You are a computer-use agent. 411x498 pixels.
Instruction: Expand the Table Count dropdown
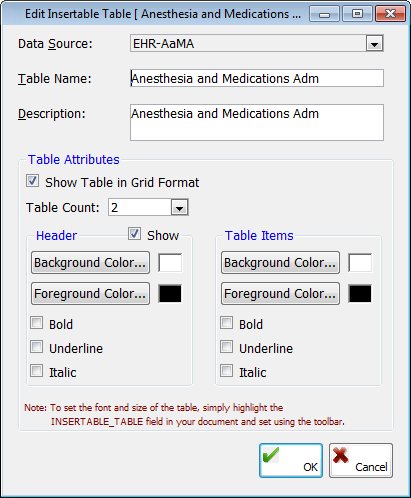coord(180,208)
